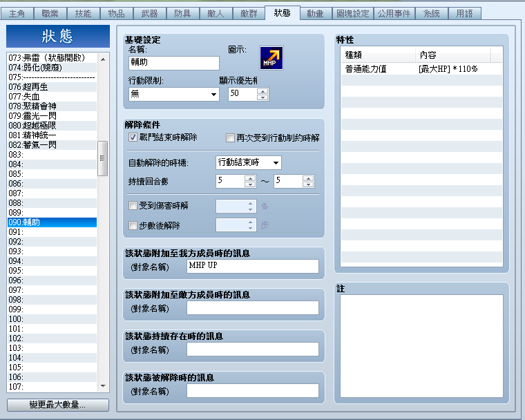Check the 受到傷害時解 option
This screenshot has width=525, height=420.
click(133, 205)
